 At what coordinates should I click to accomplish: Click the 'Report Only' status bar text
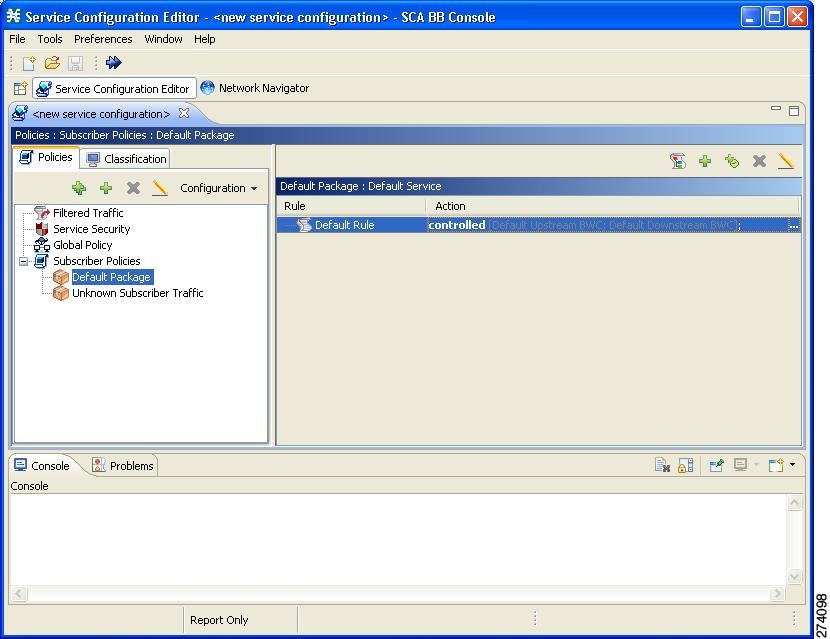pos(219,620)
